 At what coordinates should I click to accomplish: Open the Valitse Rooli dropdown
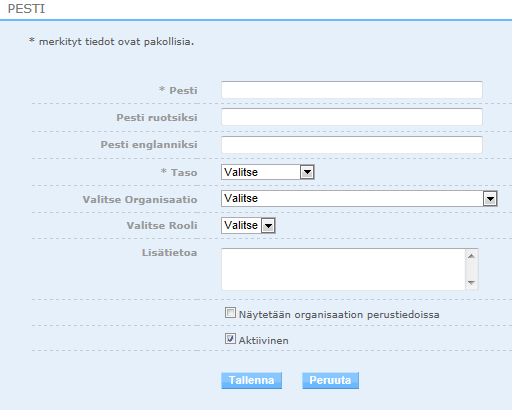(x=248, y=225)
